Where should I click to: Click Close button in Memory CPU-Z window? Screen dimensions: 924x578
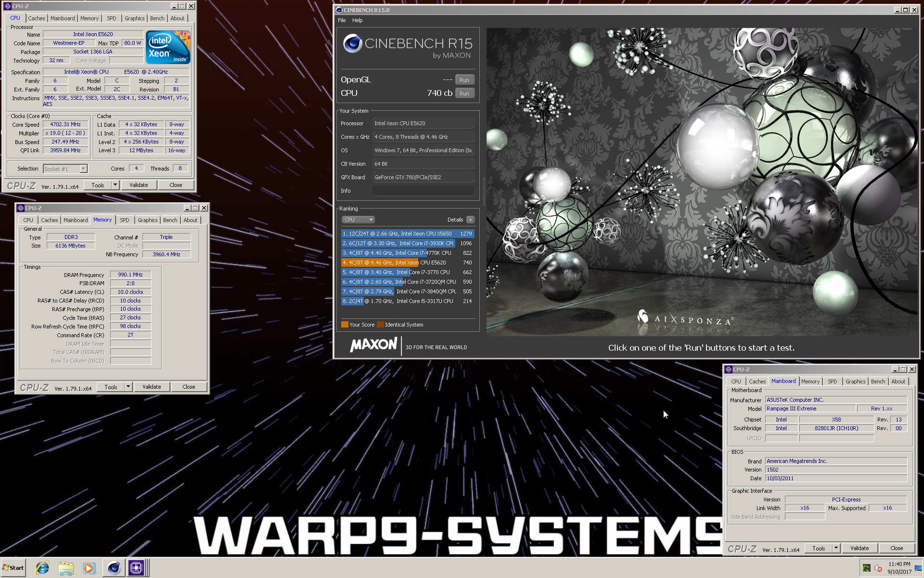tap(189, 387)
